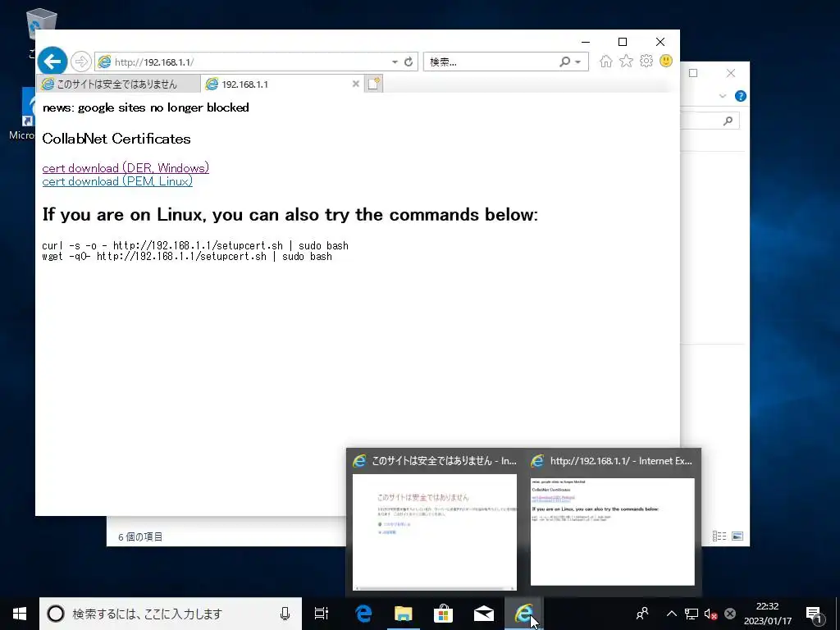
Task: Click 6 個の項目 status text in Explorer
Action: click(140, 536)
